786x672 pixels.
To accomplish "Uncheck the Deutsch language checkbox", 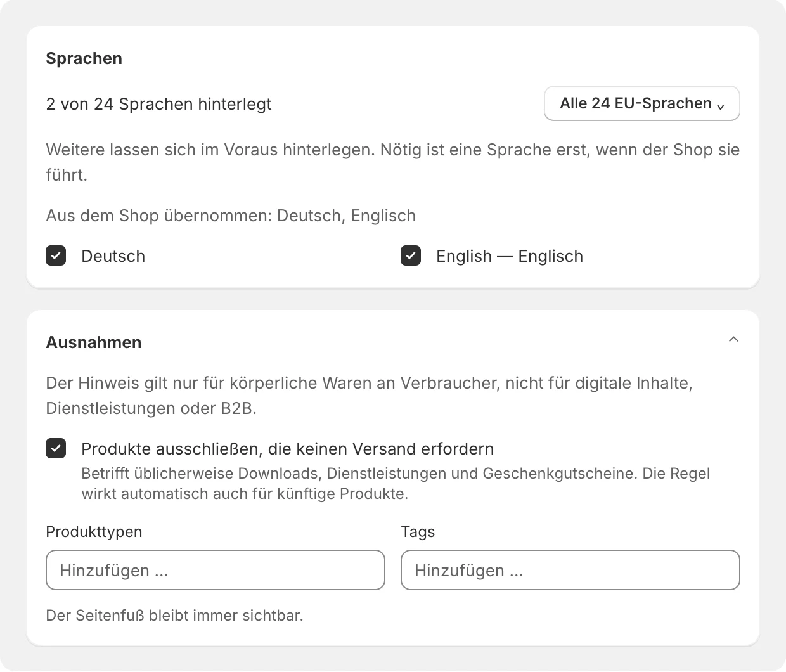I will (56, 255).
